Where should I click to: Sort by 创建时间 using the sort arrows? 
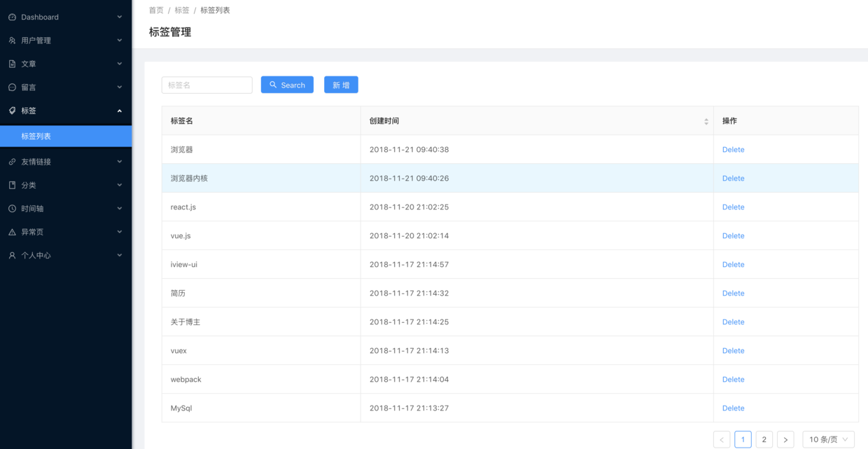pyautogui.click(x=706, y=121)
